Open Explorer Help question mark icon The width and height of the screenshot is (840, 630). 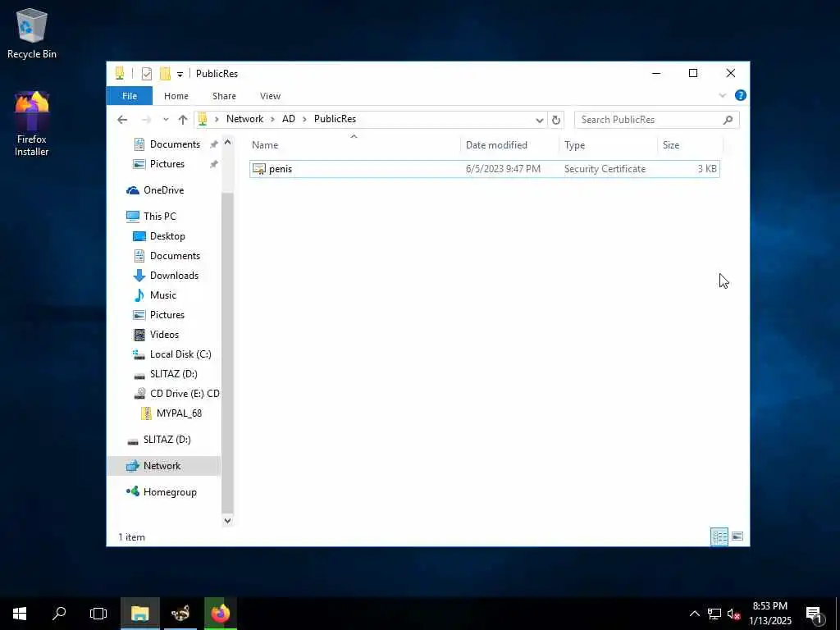[x=741, y=95]
